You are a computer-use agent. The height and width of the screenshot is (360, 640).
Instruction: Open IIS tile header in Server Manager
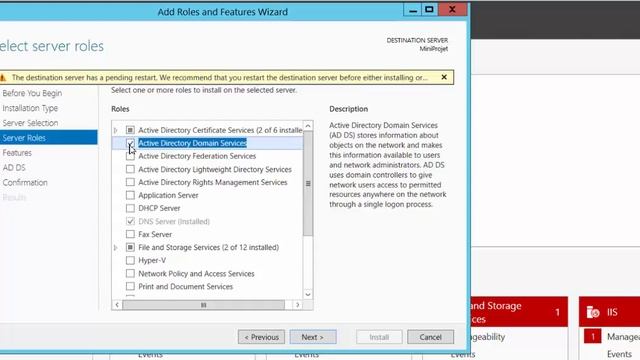point(609,312)
